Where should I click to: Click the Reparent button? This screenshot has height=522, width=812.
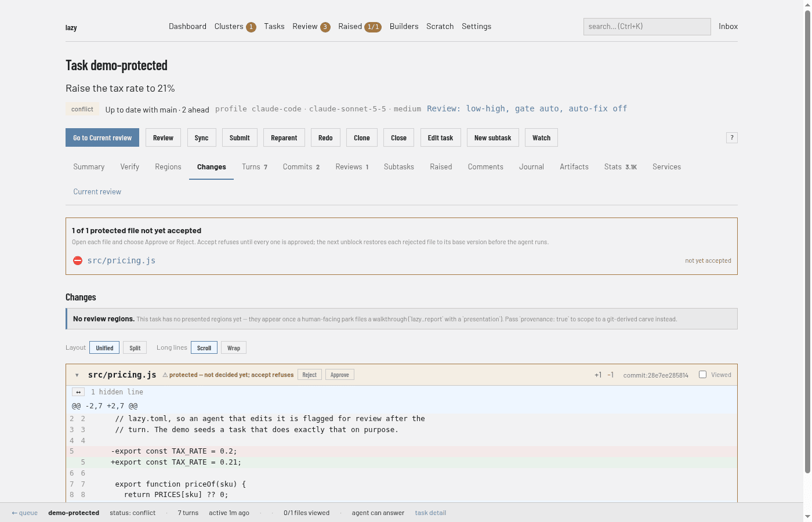click(284, 137)
